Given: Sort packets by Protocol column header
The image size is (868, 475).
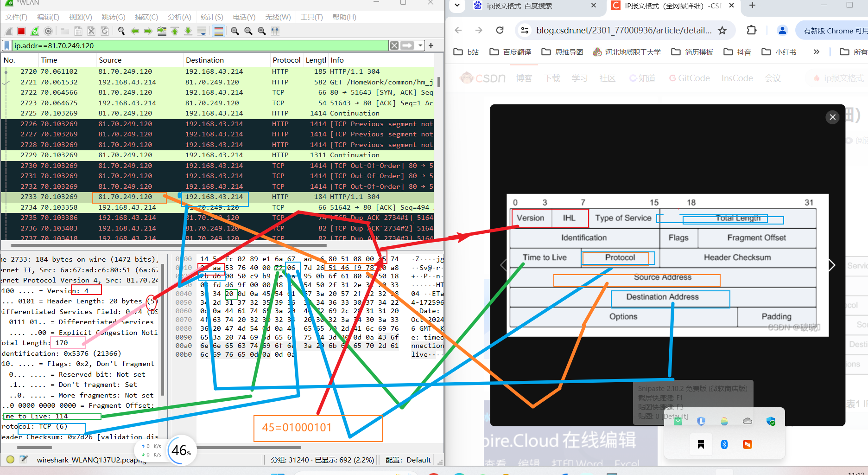Looking at the screenshot, I should tap(286, 60).
